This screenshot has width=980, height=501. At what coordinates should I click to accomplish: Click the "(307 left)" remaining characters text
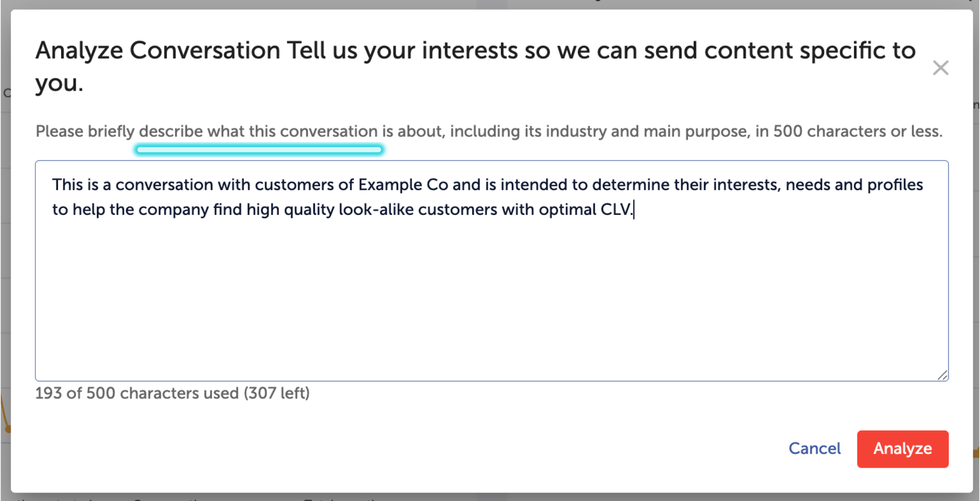coord(277,393)
